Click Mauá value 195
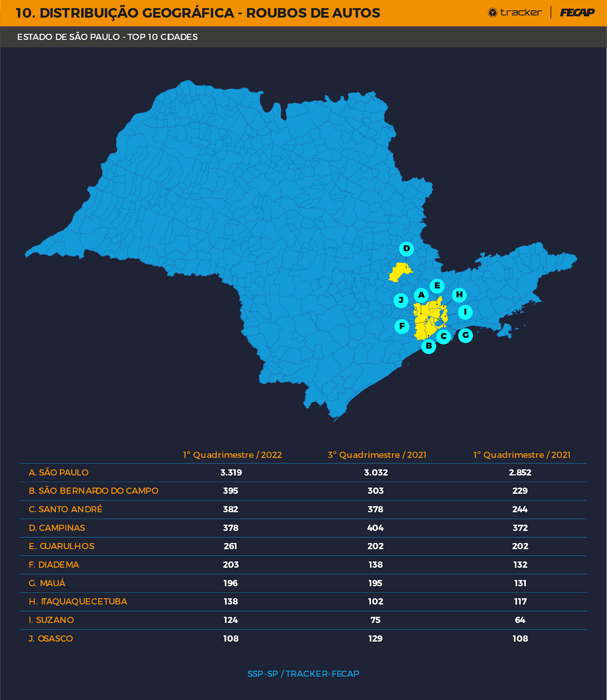This screenshot has height=700, width=607. [375, 583]
